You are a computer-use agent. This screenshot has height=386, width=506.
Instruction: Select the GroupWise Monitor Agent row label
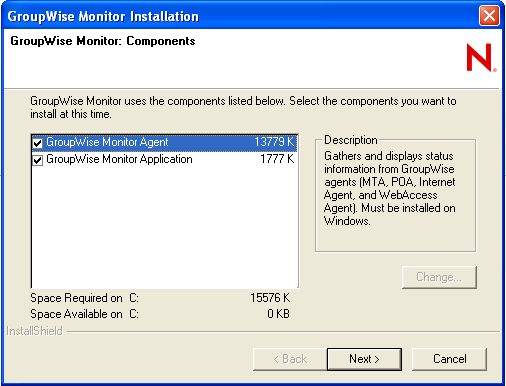[x=107, y=142]
